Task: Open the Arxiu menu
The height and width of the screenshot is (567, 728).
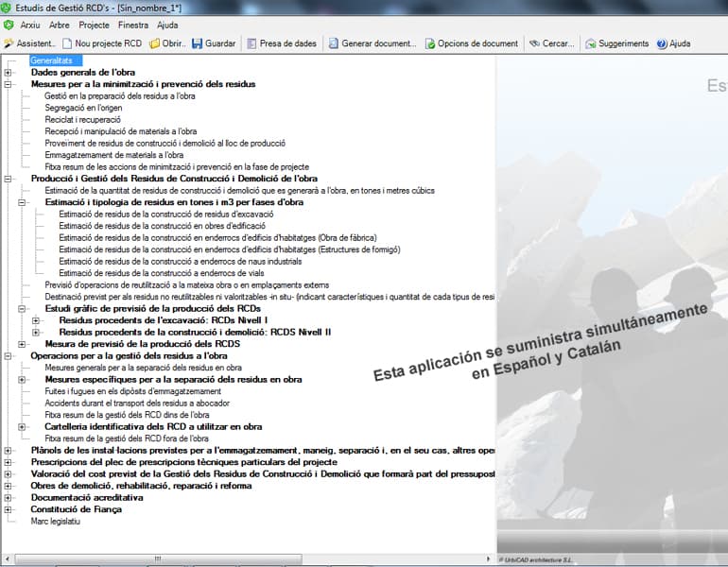Action: pyautogui.click(x=30, y=26)
